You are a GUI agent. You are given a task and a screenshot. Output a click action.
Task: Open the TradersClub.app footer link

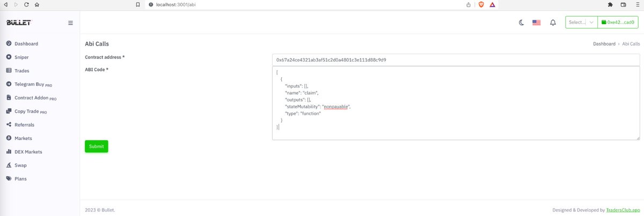(623, 210)
